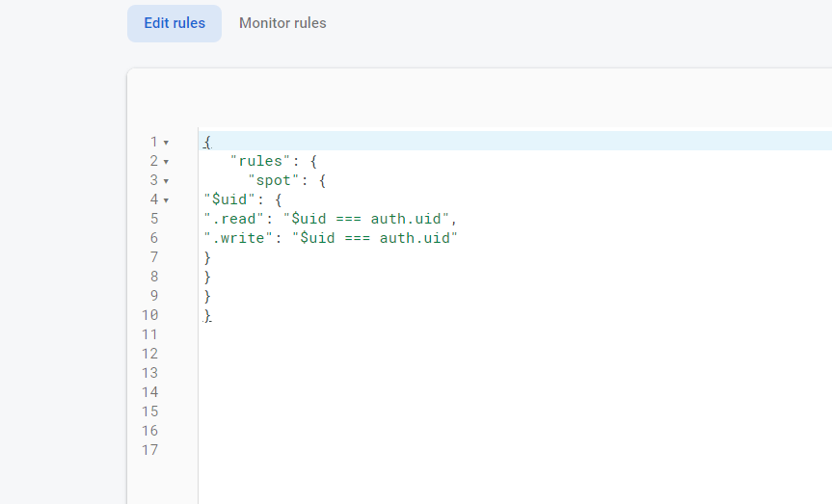Fold the "$uid" block arrow on line 4
This screenshot has height=504, width=832.
[x=166, y=200]
